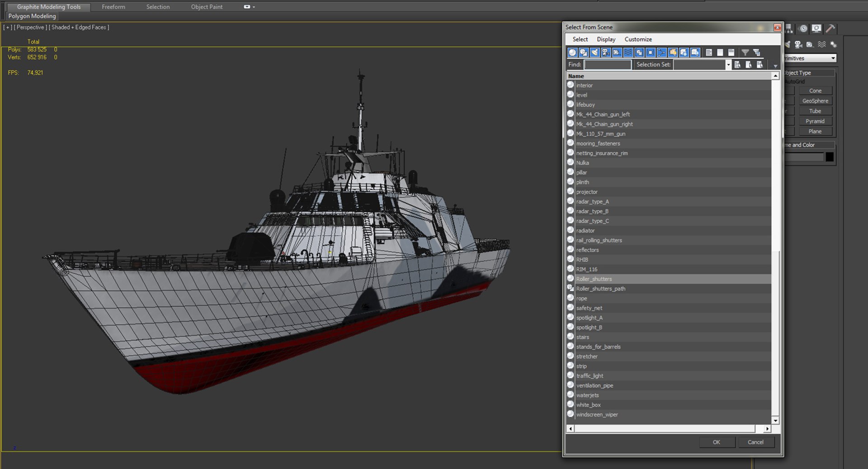The width and height of the screenshot is (868, 469).
Task: Switch to Object Paint ribbon tab
Action: (x=207, y=7)
